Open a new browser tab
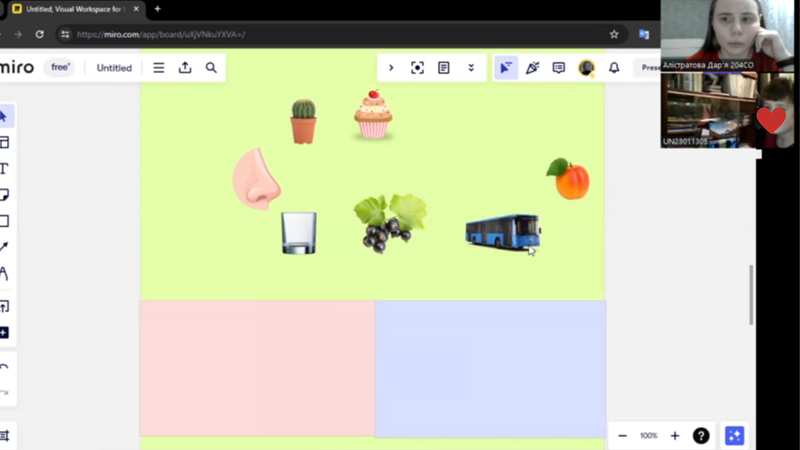This screenshot has width=800, height=450. point(157,9)
